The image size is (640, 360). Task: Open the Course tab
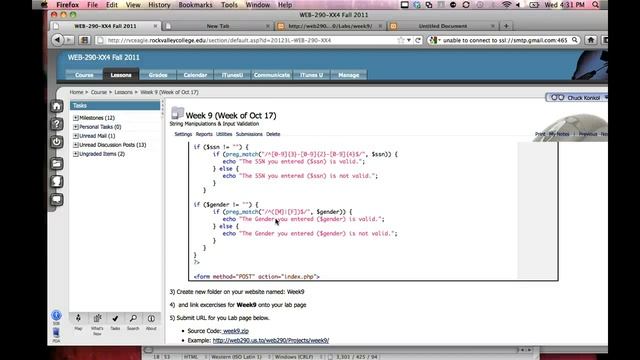(x=84, y=75)
